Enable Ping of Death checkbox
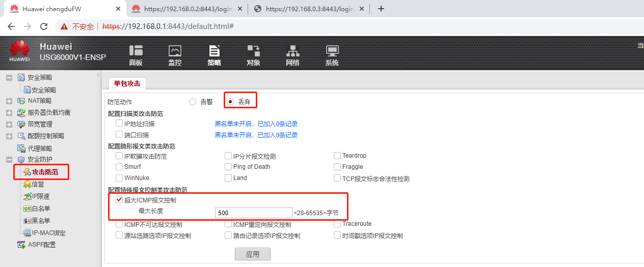Viewport: 644px width, 267px height. [x=228, y=166]
